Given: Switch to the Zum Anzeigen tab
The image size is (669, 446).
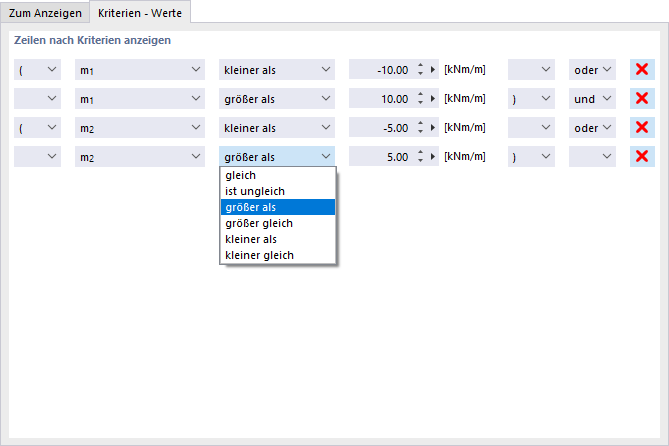Looking at the screenshot, I should (46, 12).
